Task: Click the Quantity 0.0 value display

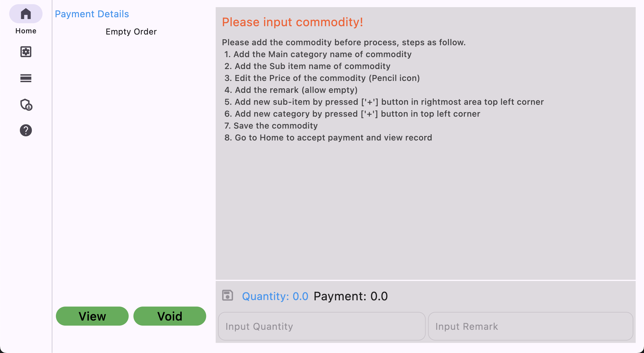Action: point(275,296)
